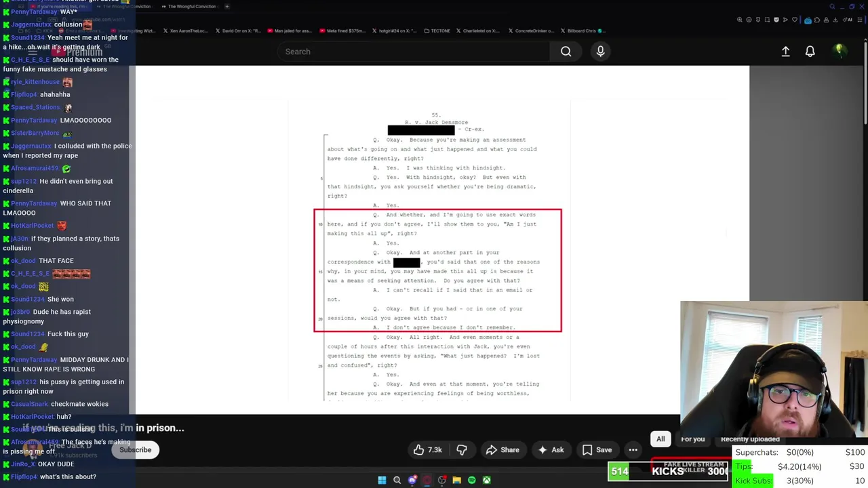Open Windows taskbar search

coord(397,480)
